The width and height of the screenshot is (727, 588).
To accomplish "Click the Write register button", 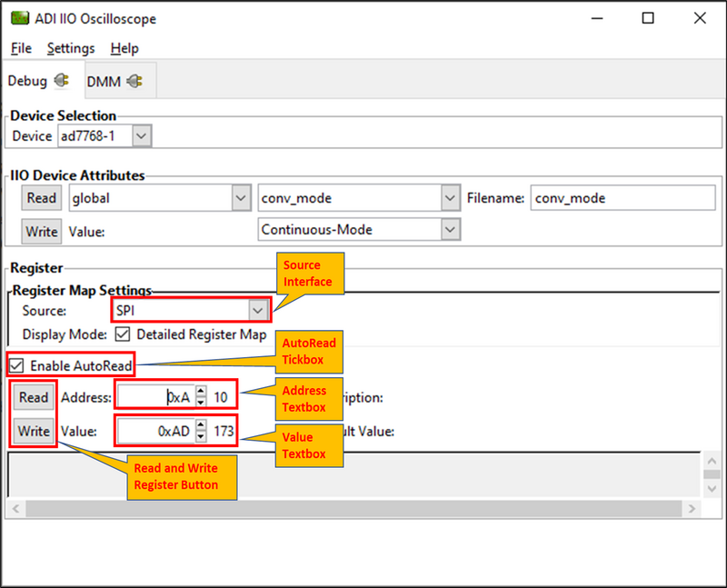I will click(33, 431).
